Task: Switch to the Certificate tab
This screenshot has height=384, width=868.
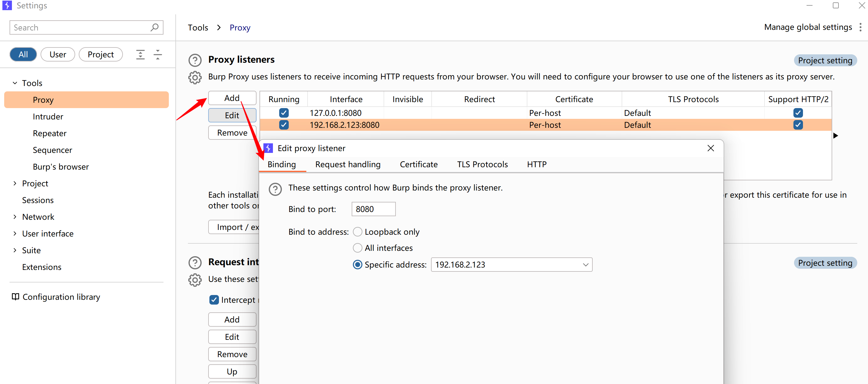Action: (x=418, y=164)
